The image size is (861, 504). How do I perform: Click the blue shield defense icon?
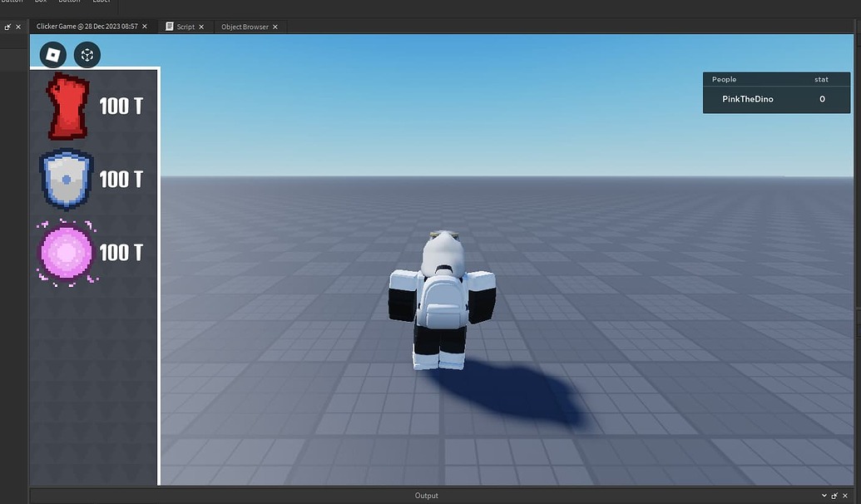(x=67, y=180)
